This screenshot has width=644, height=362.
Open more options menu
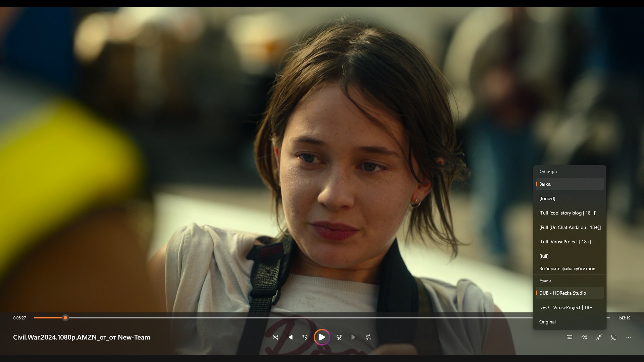point(629,337)
